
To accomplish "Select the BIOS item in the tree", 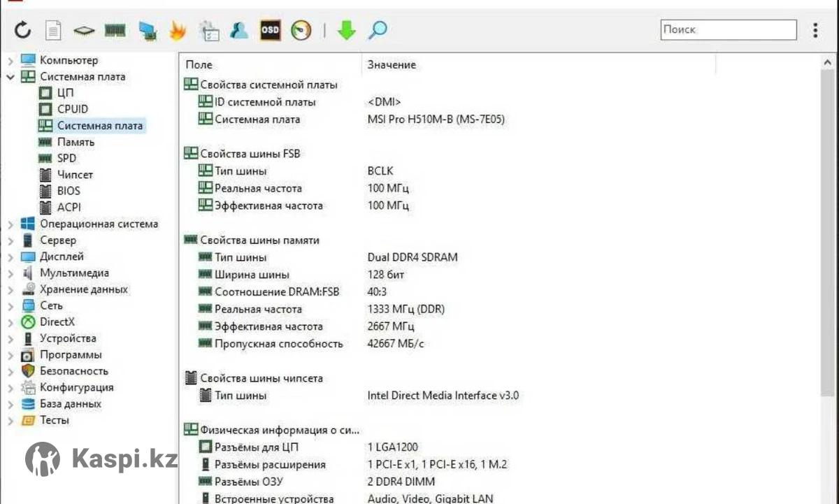I will (x=69, y=191).
